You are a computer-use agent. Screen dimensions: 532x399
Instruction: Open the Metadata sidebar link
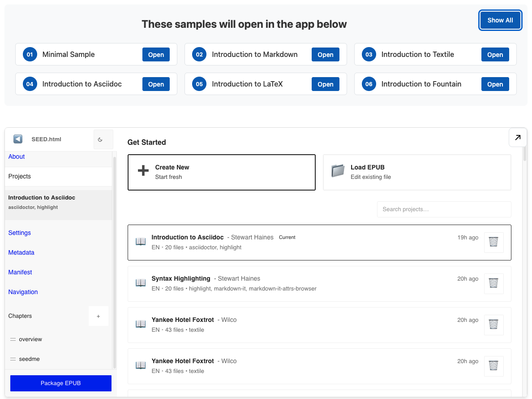[x=21, y=252]
